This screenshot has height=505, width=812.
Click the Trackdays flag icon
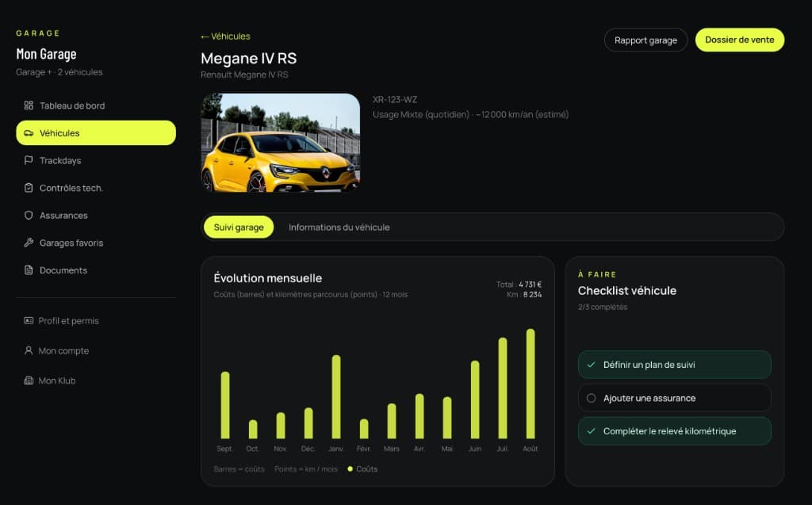click(x=29, y=161)
